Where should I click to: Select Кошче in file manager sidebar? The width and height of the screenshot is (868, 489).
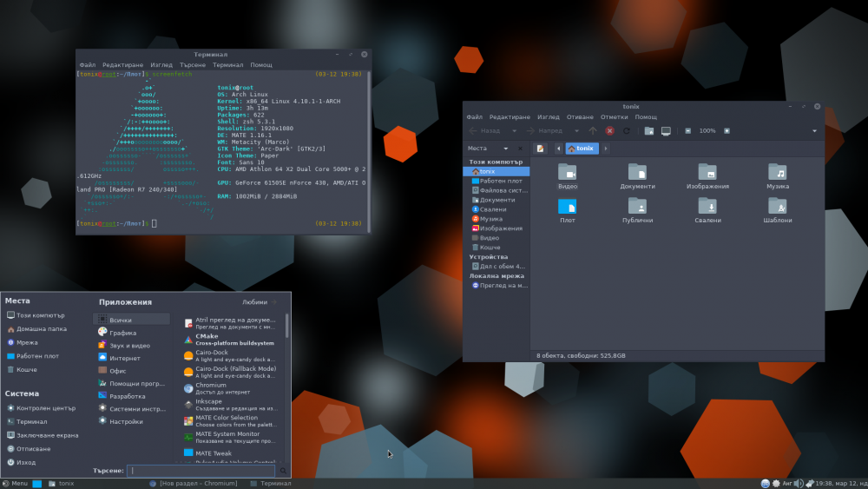pos(496,248)
